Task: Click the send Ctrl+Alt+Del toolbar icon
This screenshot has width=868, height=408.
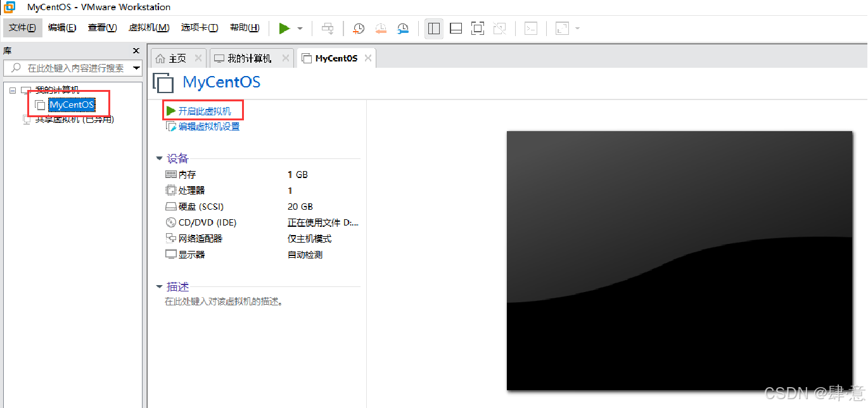Action: 328,28
